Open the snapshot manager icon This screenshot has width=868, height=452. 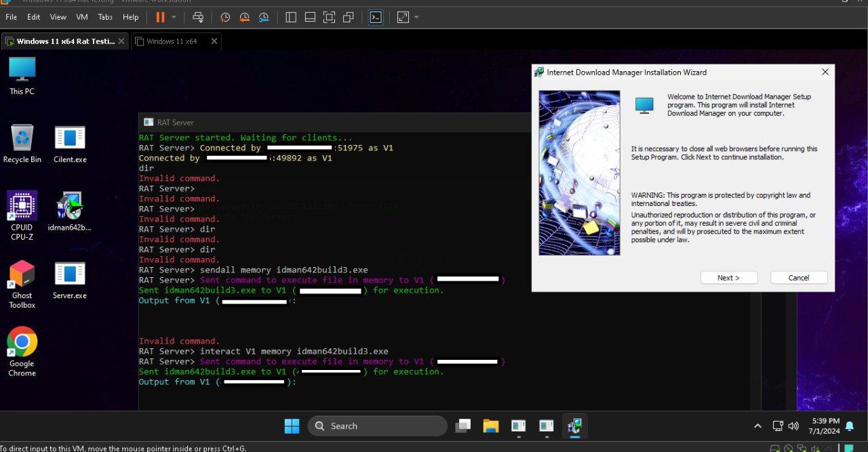click(x=263, y=17)
